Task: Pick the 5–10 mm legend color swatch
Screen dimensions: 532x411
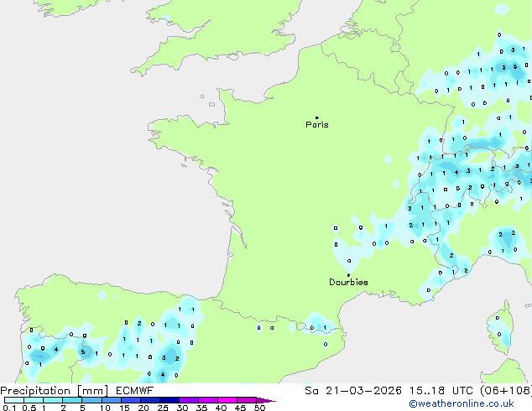Action: click(92, 400)
